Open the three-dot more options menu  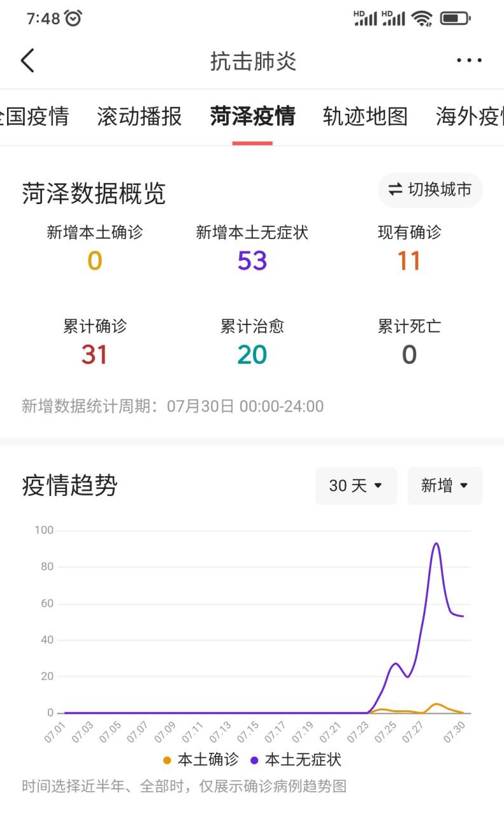pyautogui.click(x=469, y=61)
